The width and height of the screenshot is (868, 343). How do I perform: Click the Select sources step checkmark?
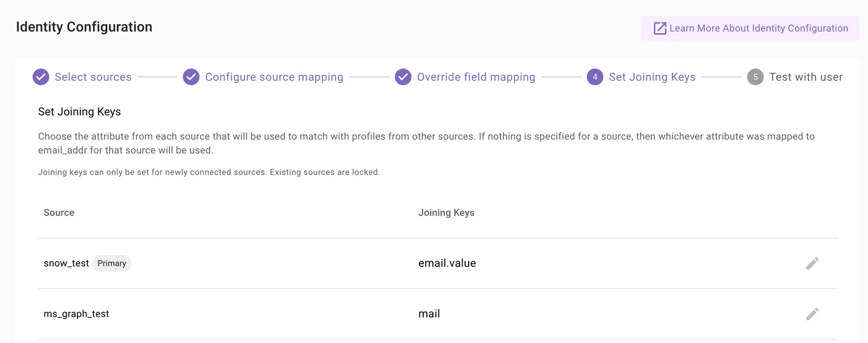coord(41,77)
